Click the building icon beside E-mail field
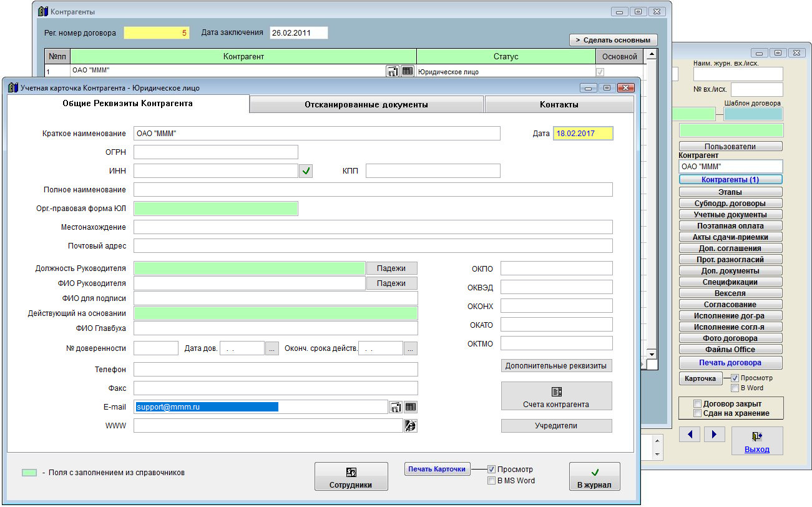This screenshot has width=812, height=507. coord(394,407)
